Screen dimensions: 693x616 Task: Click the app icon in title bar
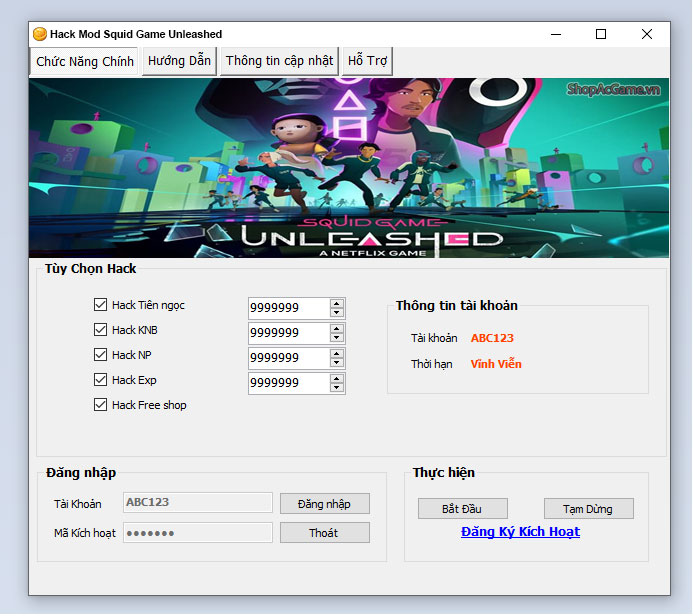coord(40,34)
